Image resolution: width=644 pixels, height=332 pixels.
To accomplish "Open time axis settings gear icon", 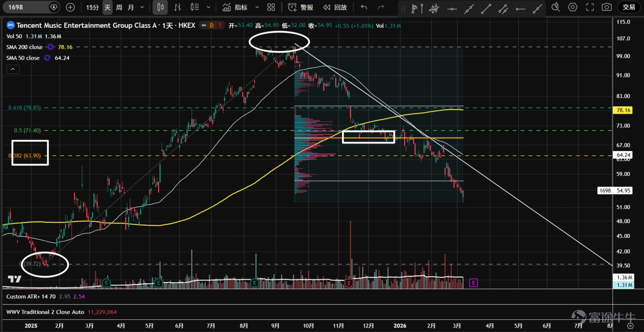I will 630,326.
